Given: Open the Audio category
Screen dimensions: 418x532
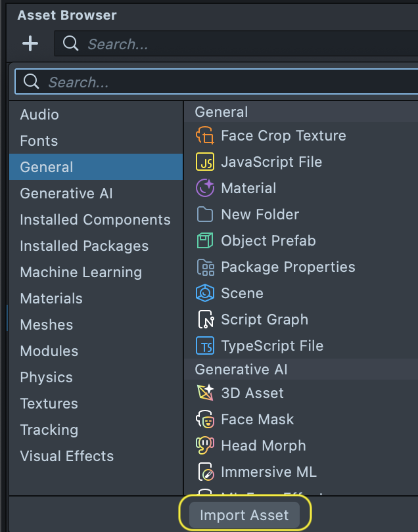Looking at the screenshot, I should [39, 115].
